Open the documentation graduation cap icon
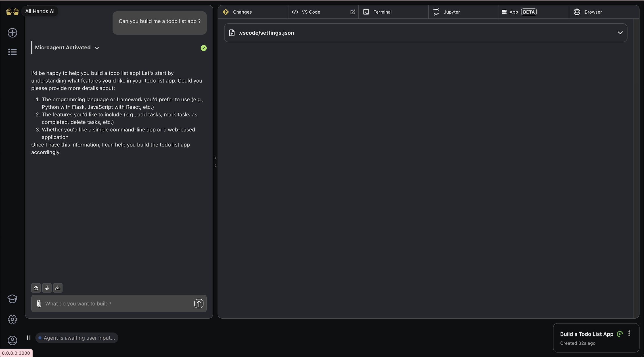Viewport: 644px width, 357px height. tap(12, 299)
